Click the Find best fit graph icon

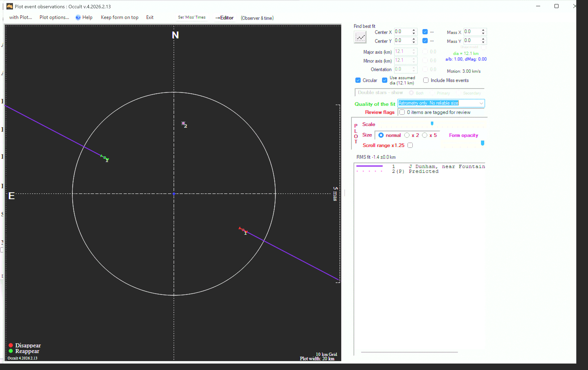tap(360, 38)
